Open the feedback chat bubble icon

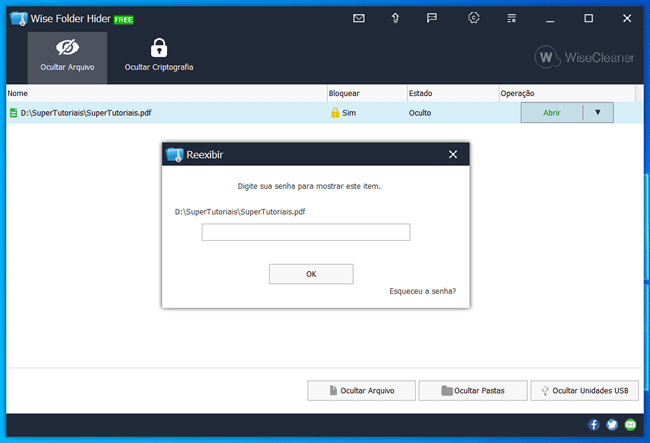click(x=432, y=18)
